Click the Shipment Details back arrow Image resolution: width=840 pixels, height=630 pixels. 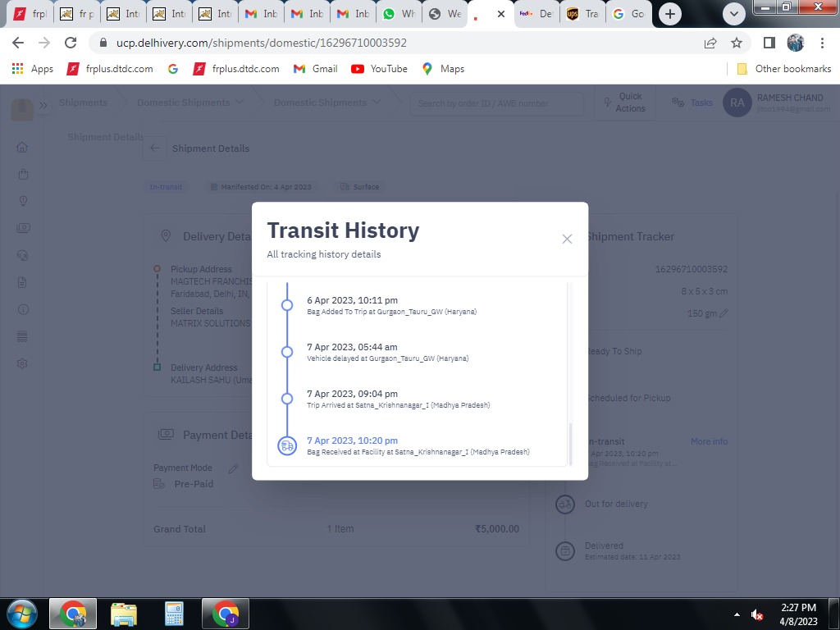(x=154, y=148)
